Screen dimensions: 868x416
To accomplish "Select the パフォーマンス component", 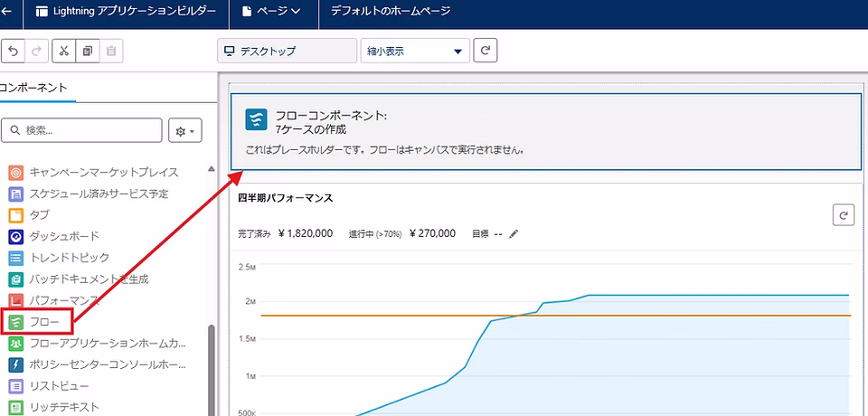I will (54, 300).
